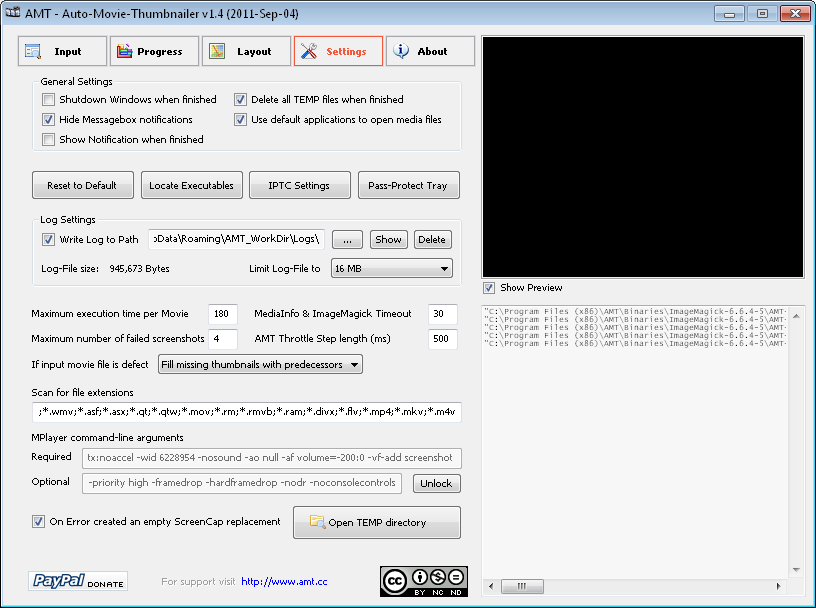Click the MPlayer Optional arguments field

[x=242, y=483]
